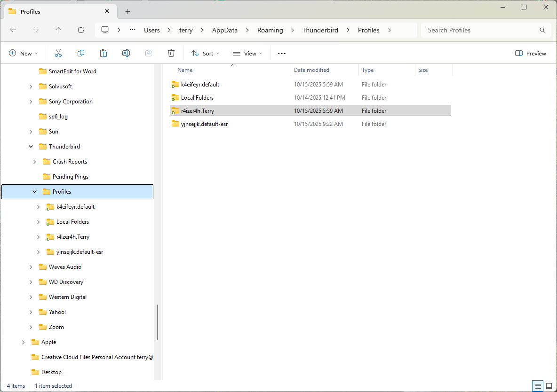Open the See more ellipsis menu
This screenshot has width=557, height=392.
coord(282,54)
